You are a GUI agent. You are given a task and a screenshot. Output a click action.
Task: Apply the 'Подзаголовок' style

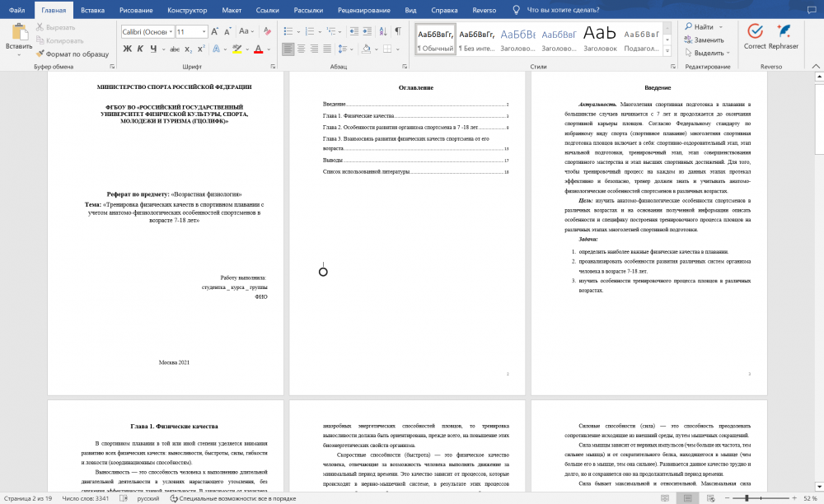(641, 39)
